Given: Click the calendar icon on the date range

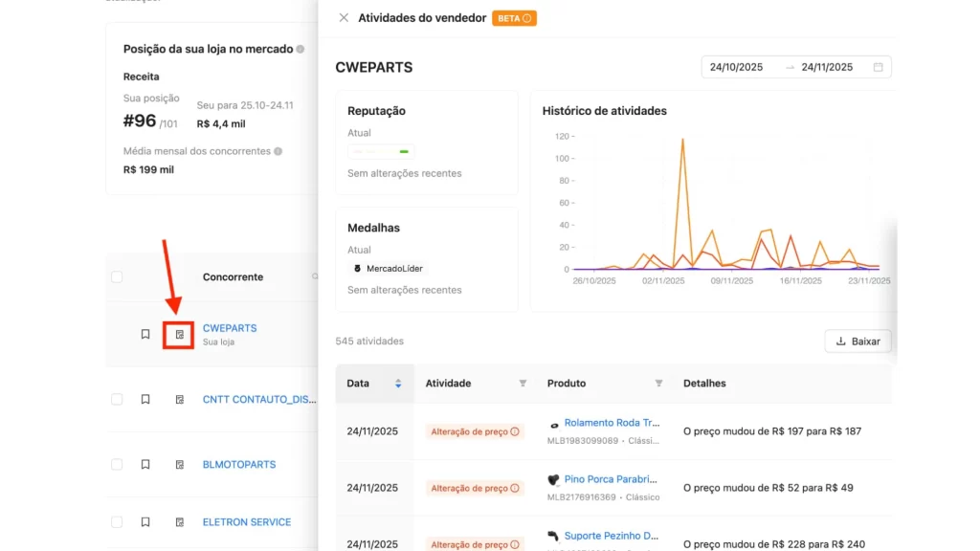Looking at the screenshot, I should coord(878,66).
